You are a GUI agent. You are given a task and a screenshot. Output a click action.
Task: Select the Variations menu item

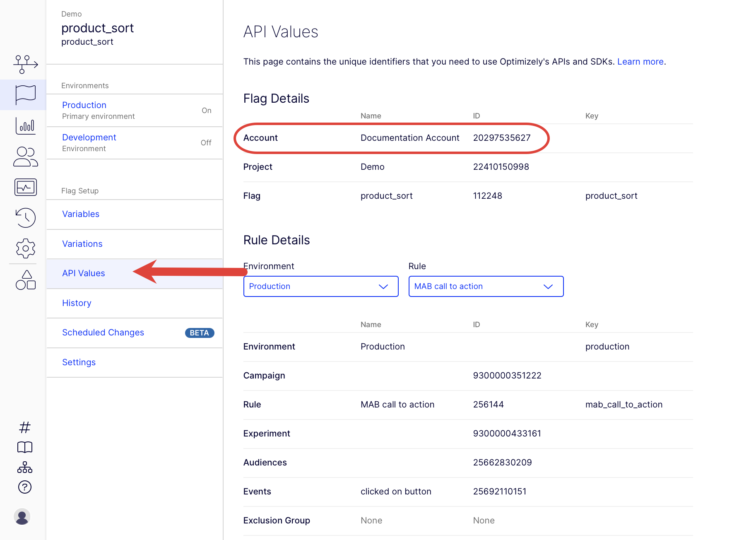pyautogui.click(x=82, y=244)
